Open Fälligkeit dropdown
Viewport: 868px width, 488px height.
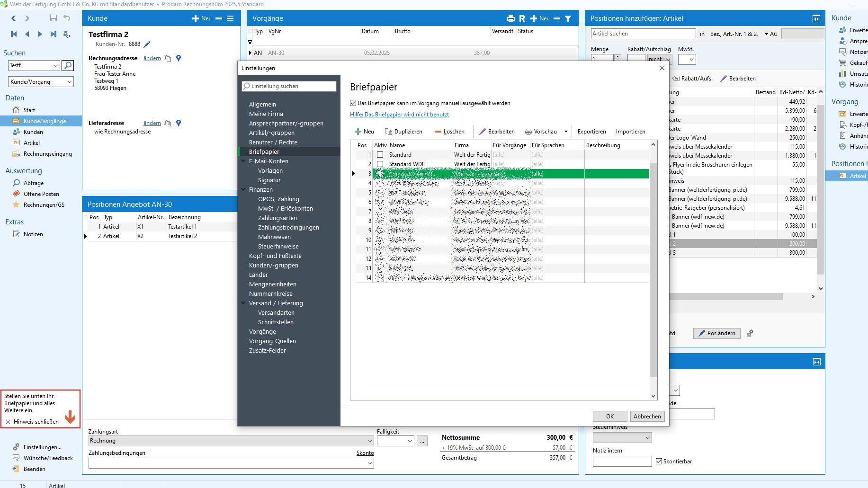410,441
